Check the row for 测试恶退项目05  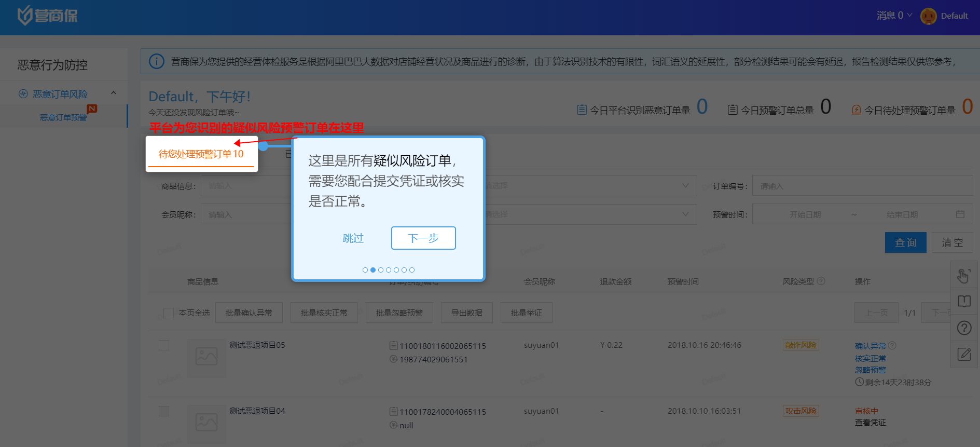[x=164, y=345]
